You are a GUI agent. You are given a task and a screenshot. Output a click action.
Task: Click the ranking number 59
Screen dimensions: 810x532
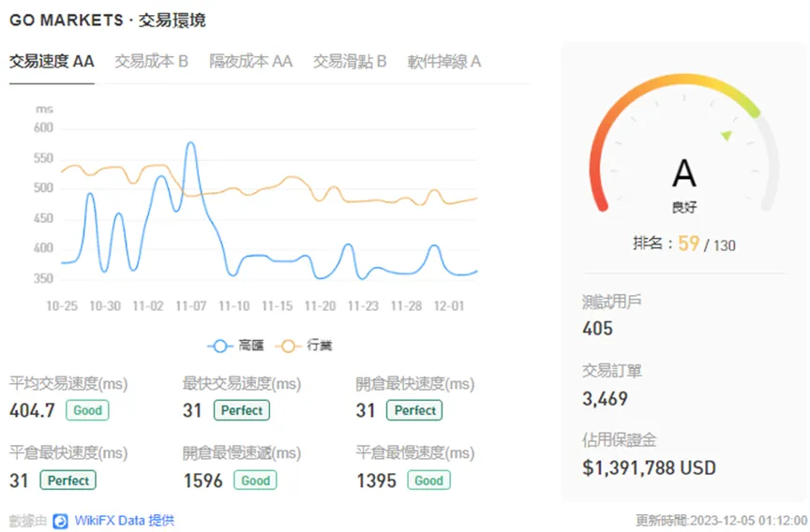point(689,244)
